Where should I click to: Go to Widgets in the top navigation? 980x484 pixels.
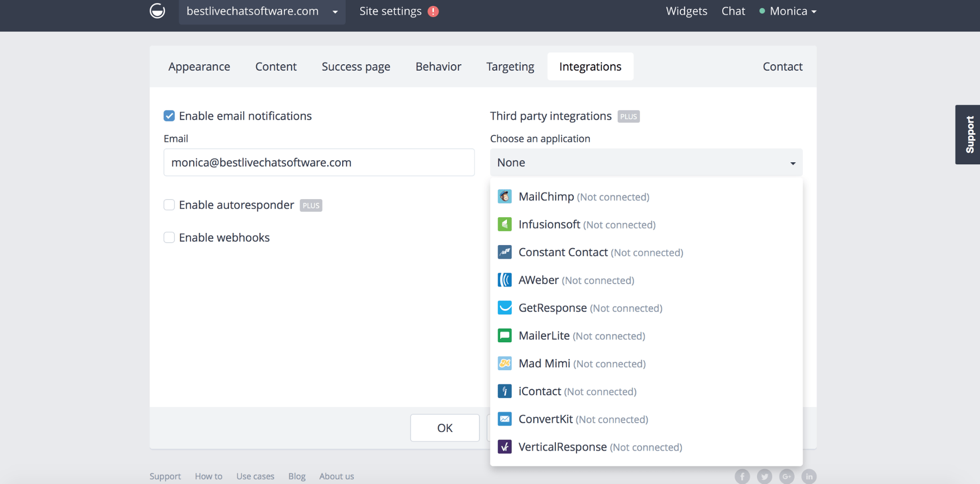[686, 11]
